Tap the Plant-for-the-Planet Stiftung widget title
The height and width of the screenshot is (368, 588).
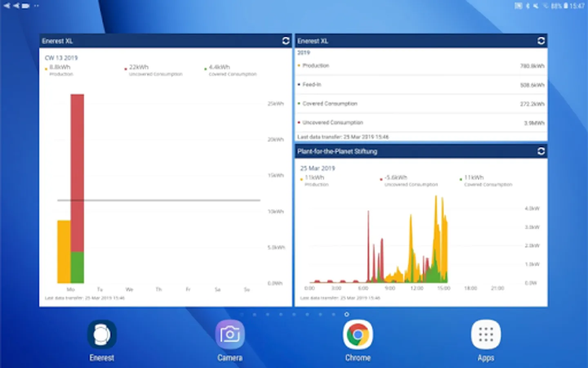pyautogui.click(x=337, y=151)
